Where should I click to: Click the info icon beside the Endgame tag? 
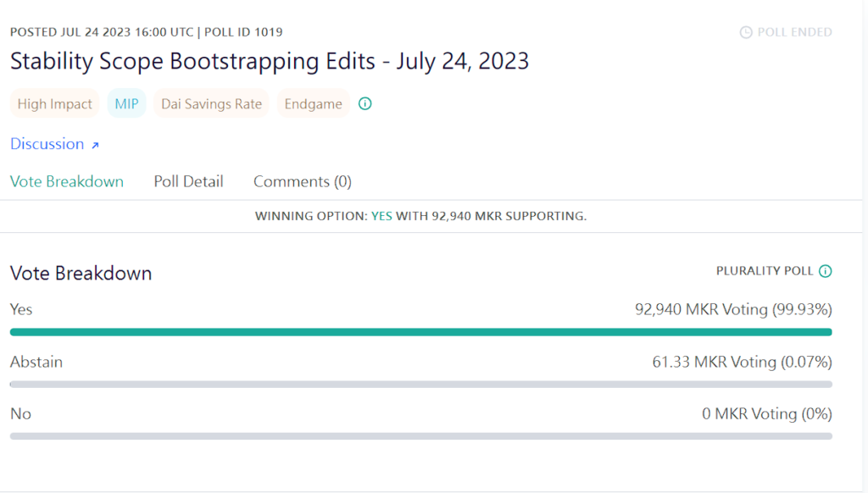365,104
